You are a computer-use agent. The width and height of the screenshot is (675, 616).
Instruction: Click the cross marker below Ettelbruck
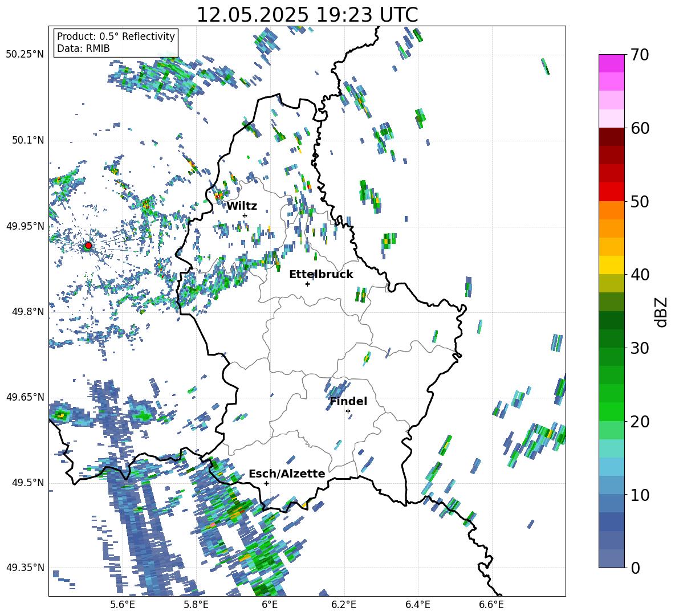[x=307, y=284]
